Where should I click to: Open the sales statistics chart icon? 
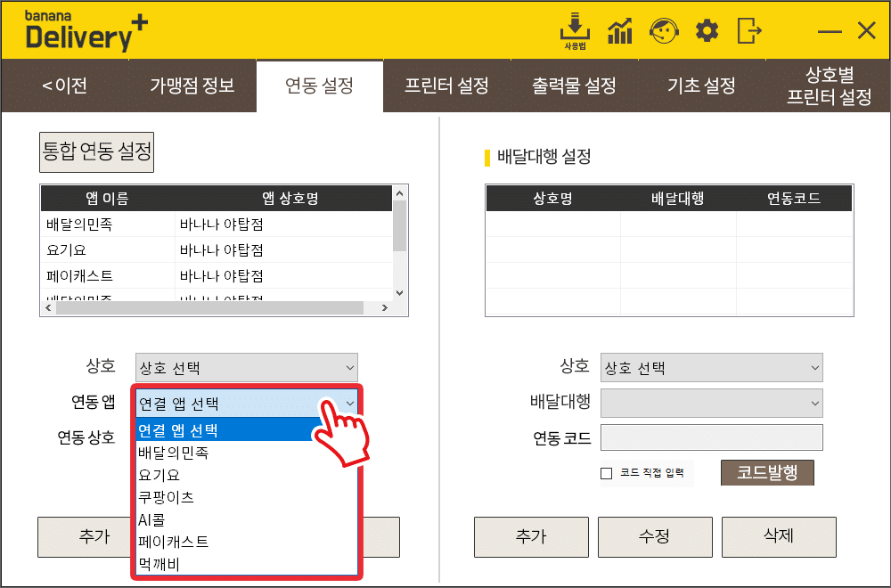[620, 30]
